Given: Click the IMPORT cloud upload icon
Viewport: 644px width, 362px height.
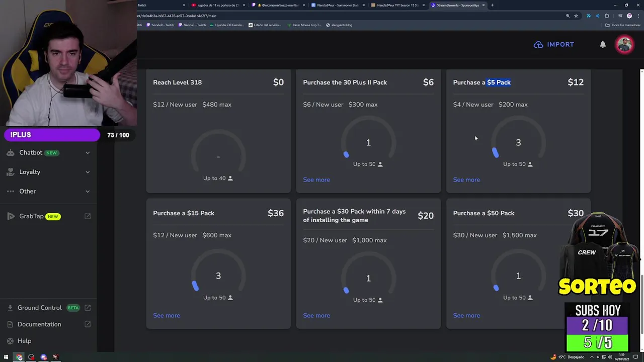Looking at the screenshot, I should click(538, 45).
